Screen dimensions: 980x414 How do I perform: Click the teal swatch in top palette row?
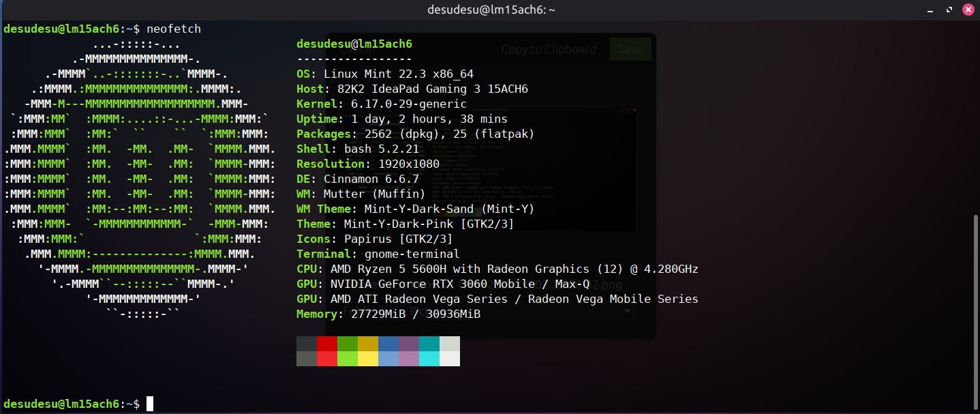[429, 344]
